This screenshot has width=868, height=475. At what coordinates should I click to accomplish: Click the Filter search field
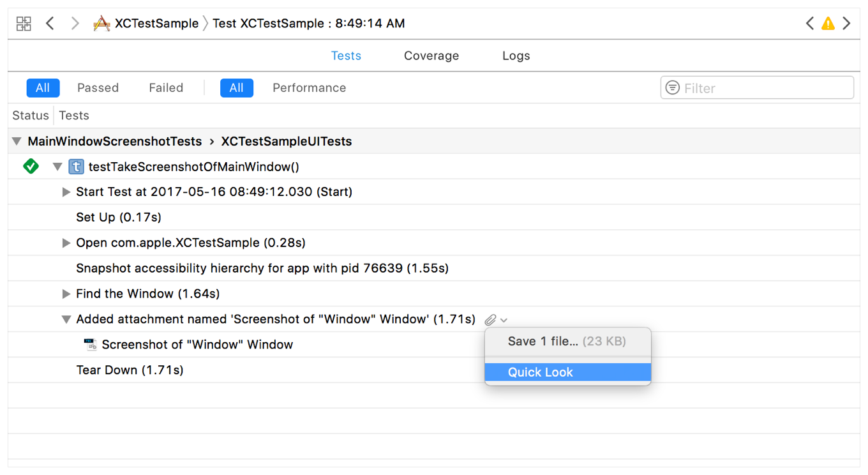click(757, 88)
